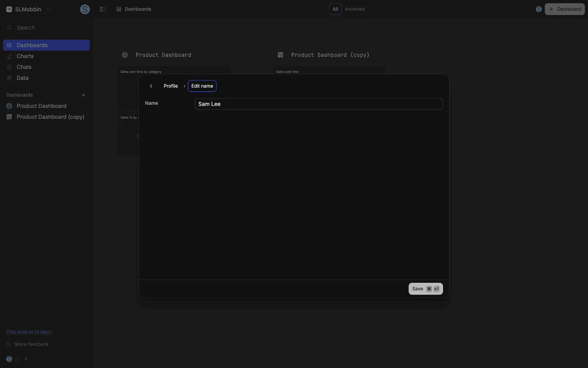The width and height of the screenshot is (588, 368).
Task: Click the globe icon next to Product Dashboard title
Action: [x=125, y=55]
